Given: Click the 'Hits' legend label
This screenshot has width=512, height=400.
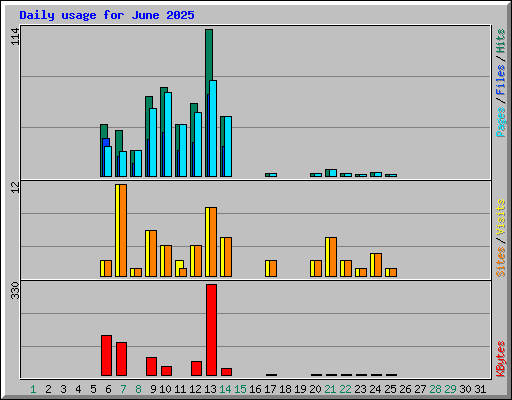Looking at the screenshot, I should (x=500, y=41).
